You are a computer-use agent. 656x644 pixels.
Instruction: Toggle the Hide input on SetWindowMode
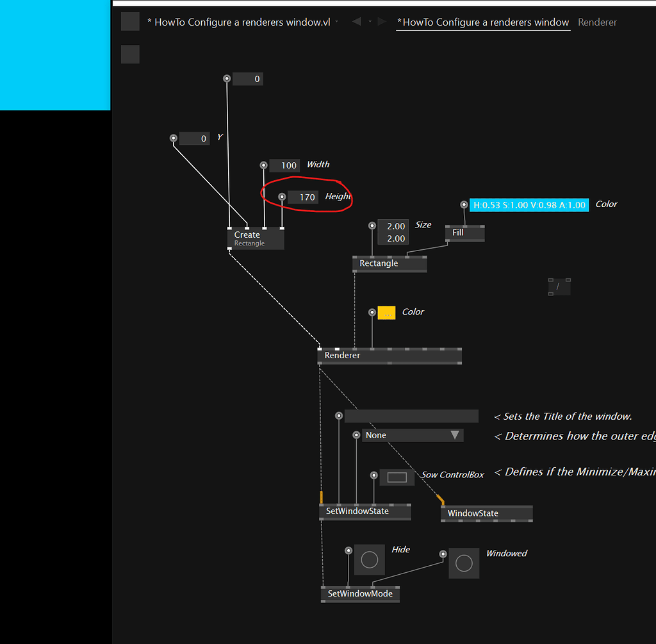(369, 559)
